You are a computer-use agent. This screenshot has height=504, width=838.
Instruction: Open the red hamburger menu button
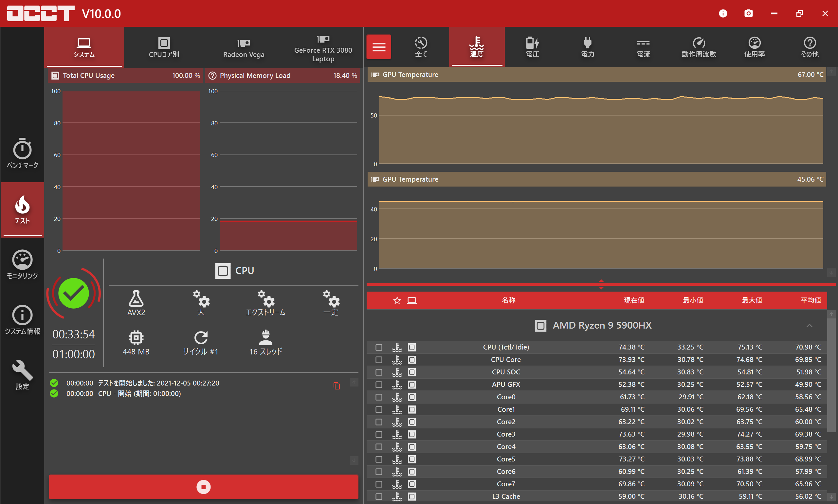(x=378, y=47)
